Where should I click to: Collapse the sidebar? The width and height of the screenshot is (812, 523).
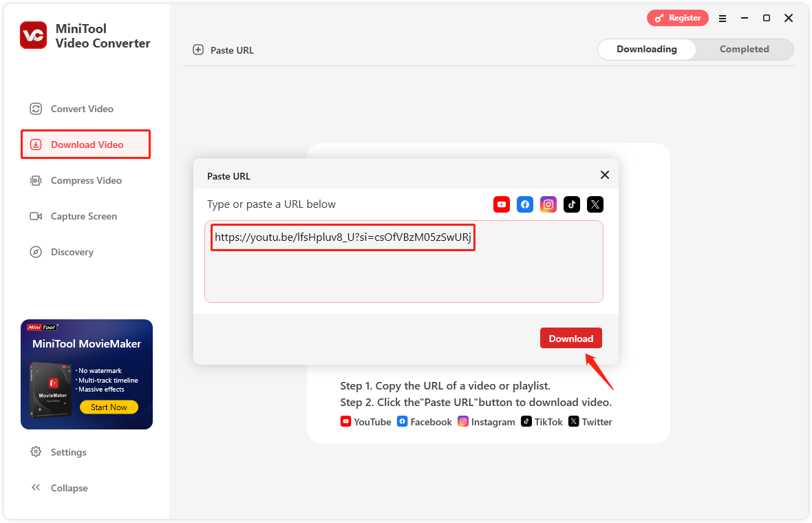point(59,488)
